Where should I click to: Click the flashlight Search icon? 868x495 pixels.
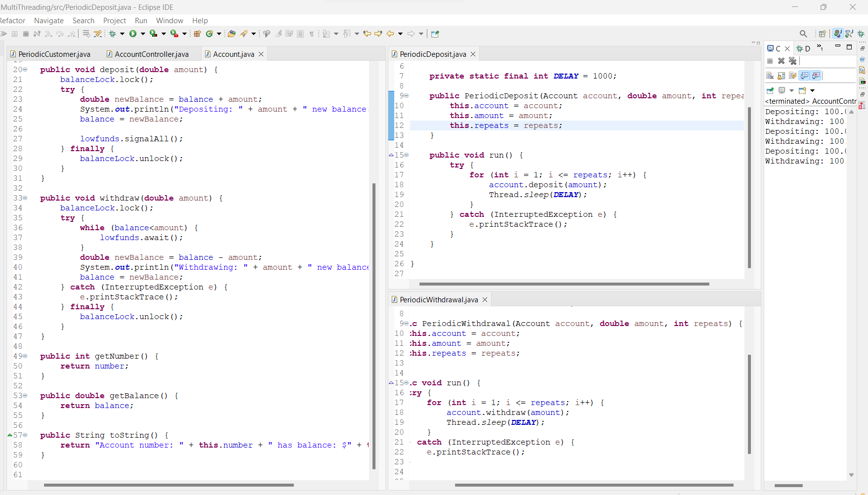pos(244,34)
